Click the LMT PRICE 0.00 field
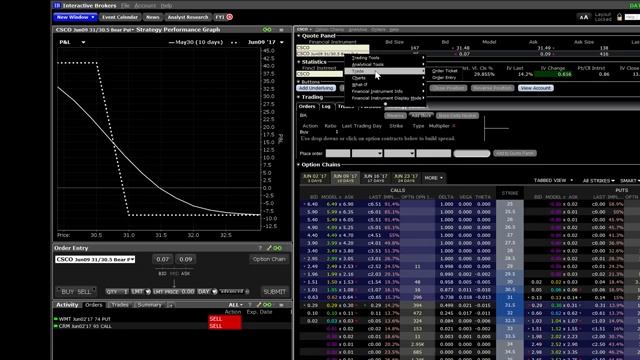This screenshot has height=360, width=640. 173,291
